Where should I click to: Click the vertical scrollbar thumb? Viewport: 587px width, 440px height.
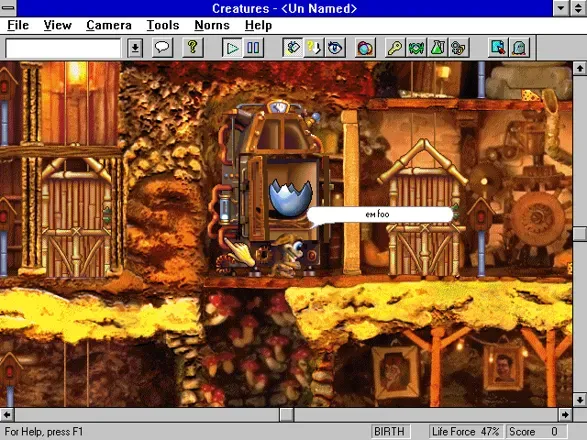580,234
